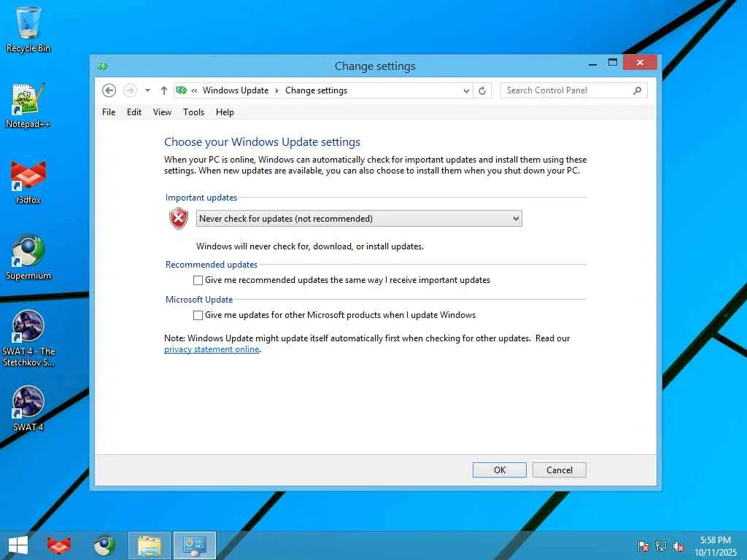Select the Notepad++ desktop shortcut

(28, 106)
